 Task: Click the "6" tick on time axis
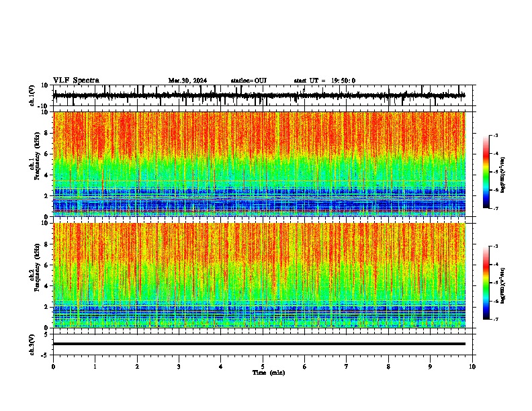(305, 367)
